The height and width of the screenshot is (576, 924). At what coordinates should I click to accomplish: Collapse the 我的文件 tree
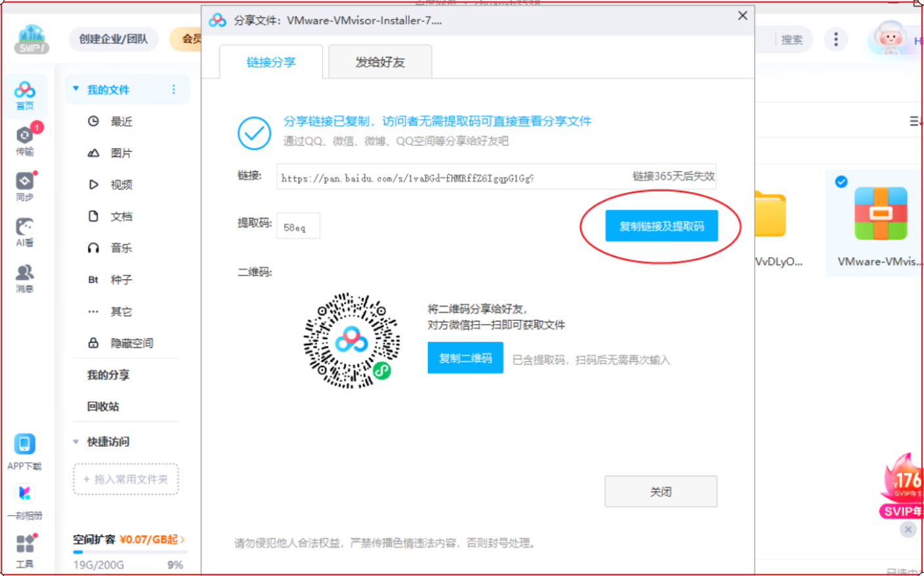75,89
